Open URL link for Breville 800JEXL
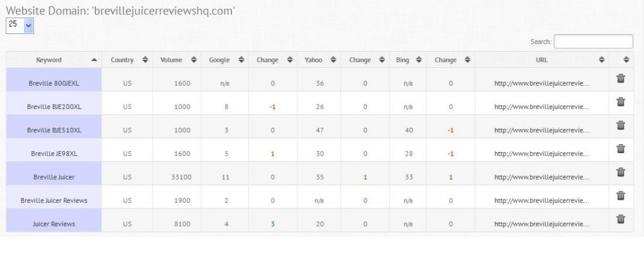This screenshot has width=644, height=255. [542, 84]
